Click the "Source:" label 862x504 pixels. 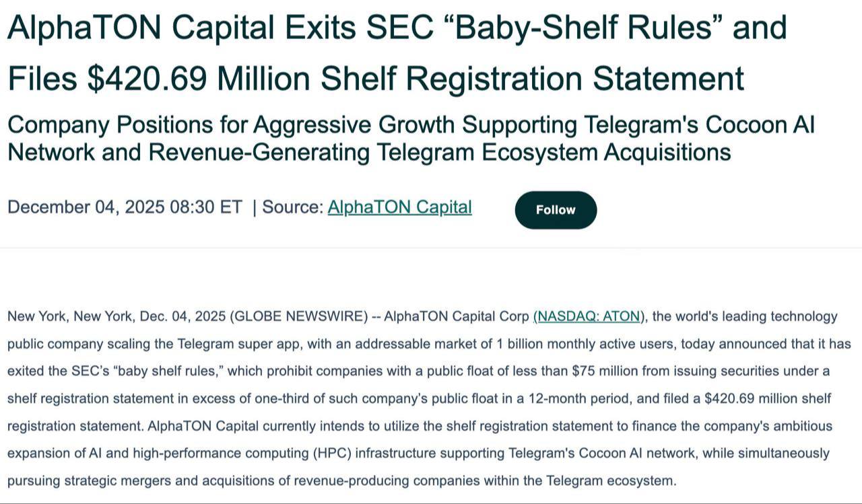coord(292,207)
